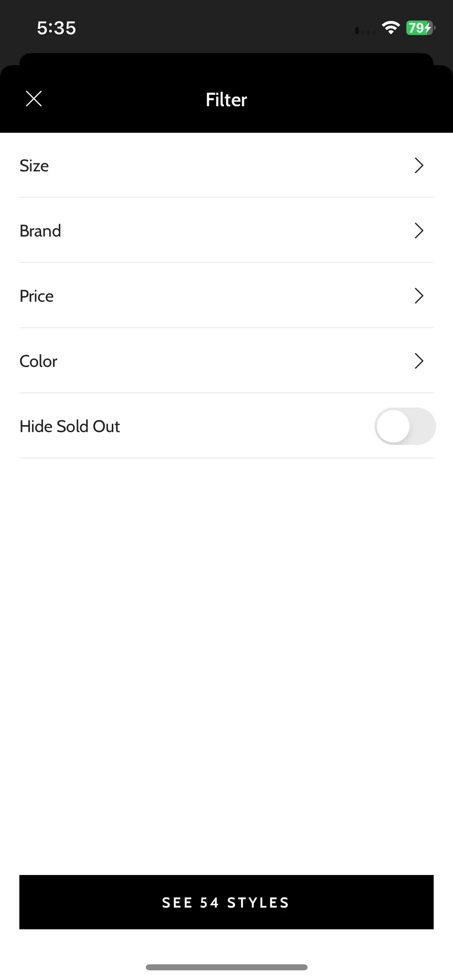Tap the 5:35 clock in status bar

(56, 28)
